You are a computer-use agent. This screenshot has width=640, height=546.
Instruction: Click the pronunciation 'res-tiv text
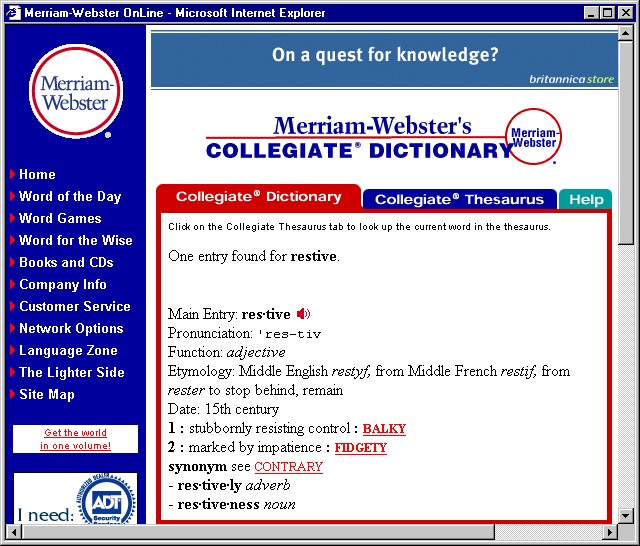coord(290,334)
